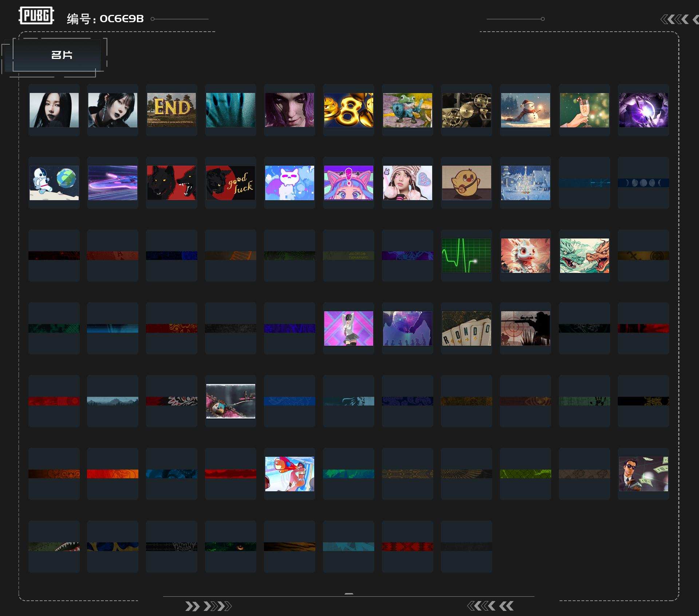This screenshot has height=616, width=699.
Task: Choose the mountain landscape banner nameplate
Action: [113, 401]
